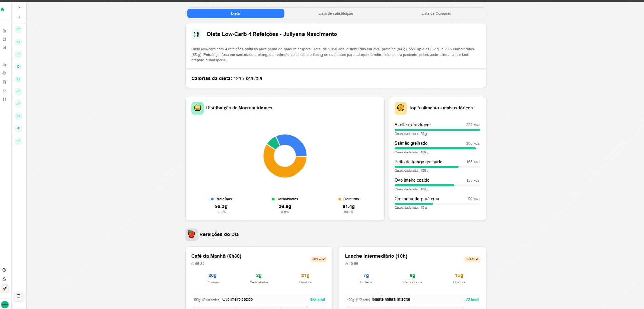Screen dimensions: 644x309
Task: Expand the side panel with chevron arrow
Action: 19,7
